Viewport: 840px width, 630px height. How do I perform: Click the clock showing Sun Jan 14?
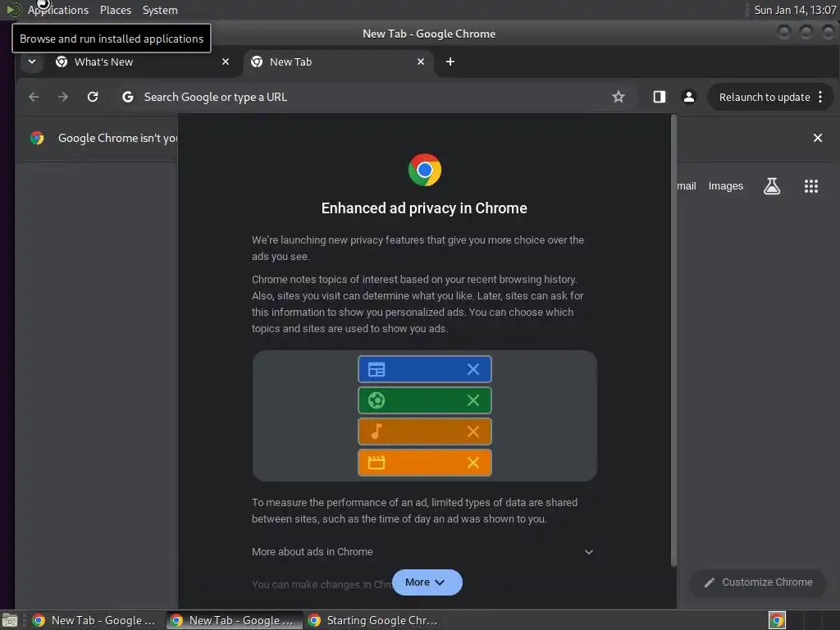coord(795,10)
